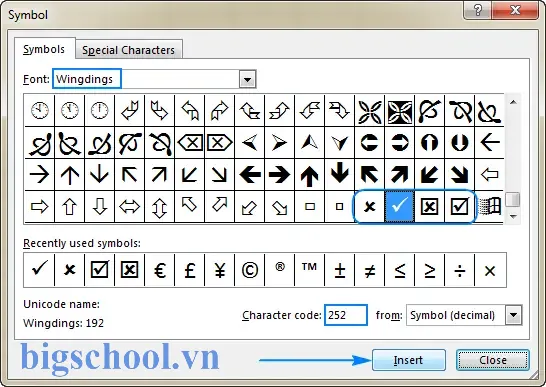Choose the hollow up arrow symbol
This screenshot has height=387, width=546.
pyautogui.click(x=69, y=206)
